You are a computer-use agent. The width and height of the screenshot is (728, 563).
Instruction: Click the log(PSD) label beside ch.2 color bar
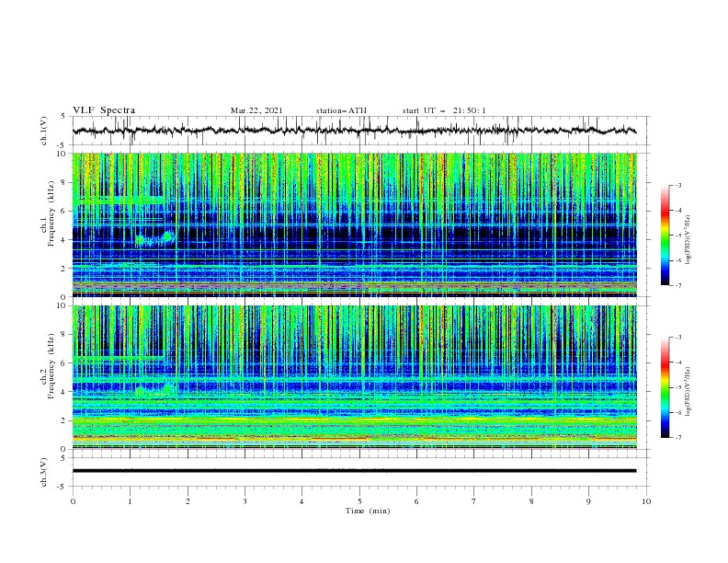tap(688, 392)
